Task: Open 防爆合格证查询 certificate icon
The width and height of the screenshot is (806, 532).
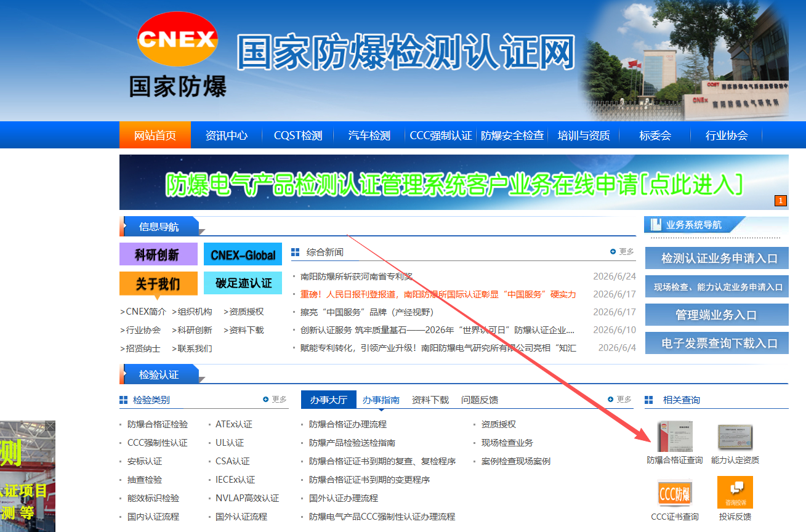Action: 674,437
